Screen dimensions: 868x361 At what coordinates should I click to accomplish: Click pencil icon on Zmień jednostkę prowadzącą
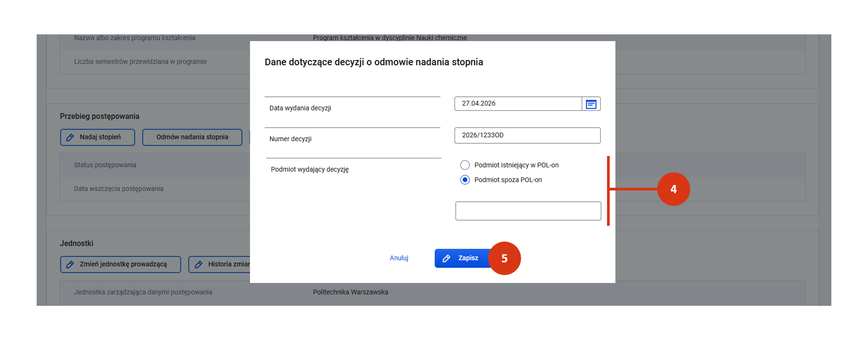tap(70, 265)
